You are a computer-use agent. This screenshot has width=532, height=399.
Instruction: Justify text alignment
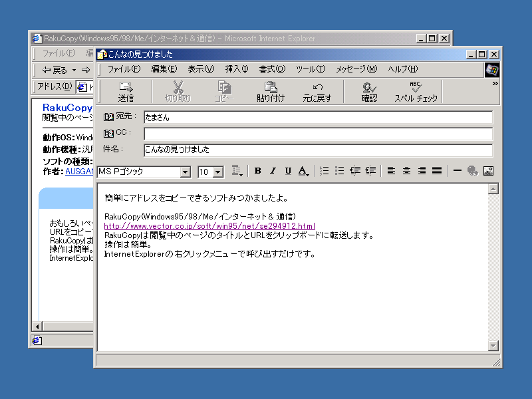click(437, 171)
